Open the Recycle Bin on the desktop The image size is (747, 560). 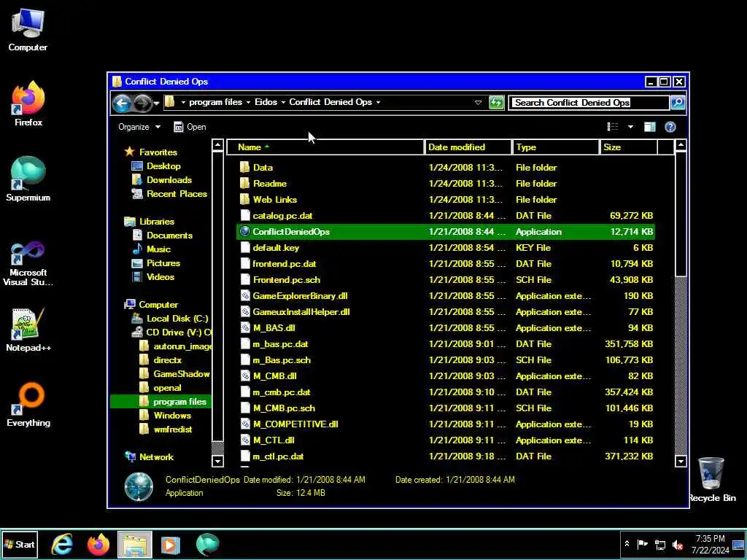pyautogui.click(x=712, y=480)
